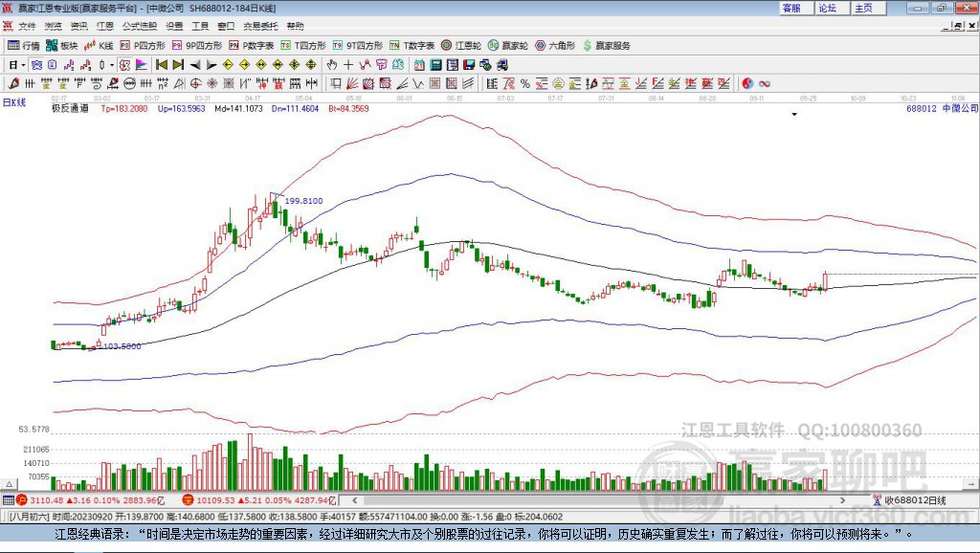Viewport: 980px width, 553px height.
Task: Click the Tp=183.2080 value
Action: coord(124,108)
